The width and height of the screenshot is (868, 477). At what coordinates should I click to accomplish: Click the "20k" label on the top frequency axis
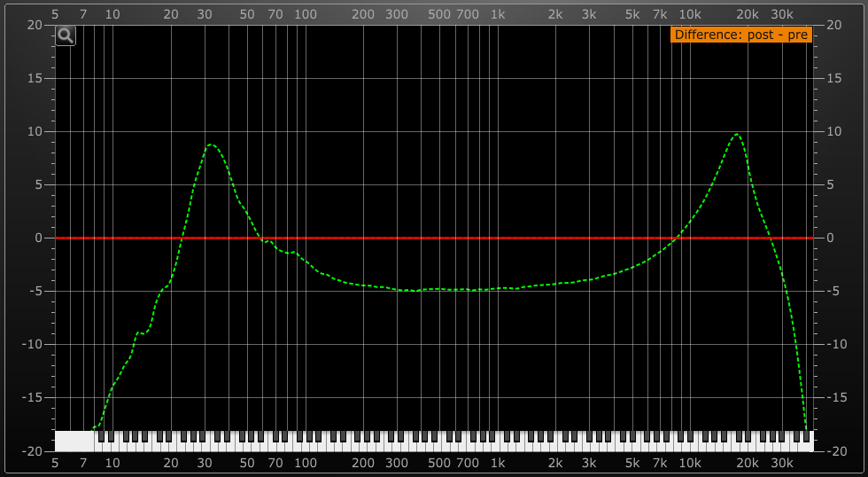748,14
